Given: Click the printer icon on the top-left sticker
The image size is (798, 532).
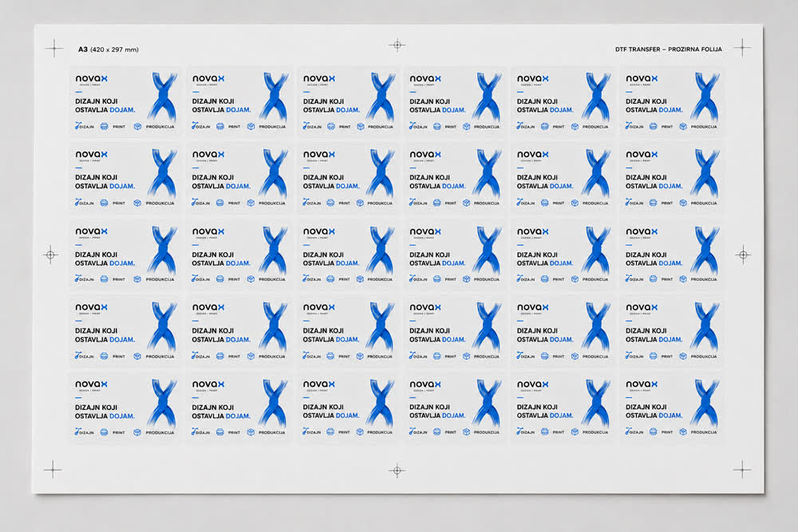Looking at the screenshot, I should [x=105, y=126].
